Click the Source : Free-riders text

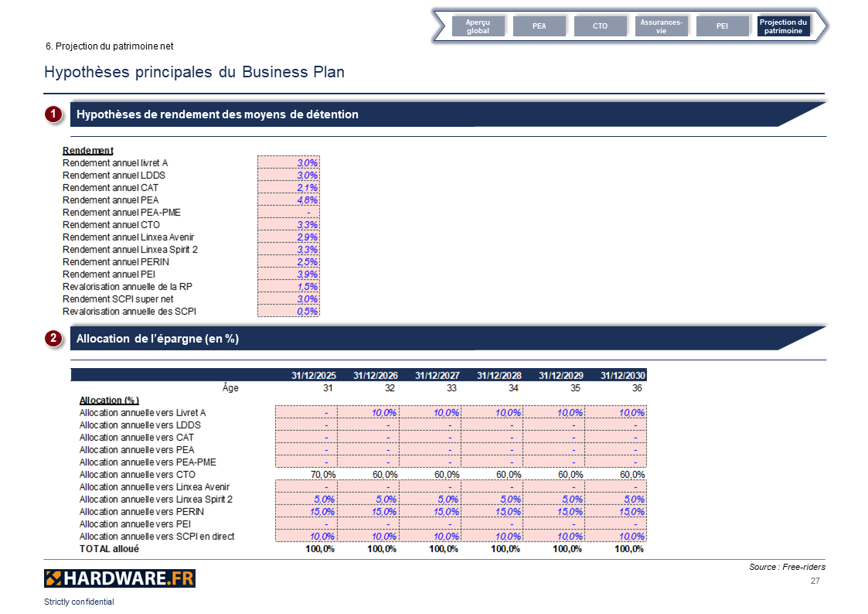coord(787,567)
